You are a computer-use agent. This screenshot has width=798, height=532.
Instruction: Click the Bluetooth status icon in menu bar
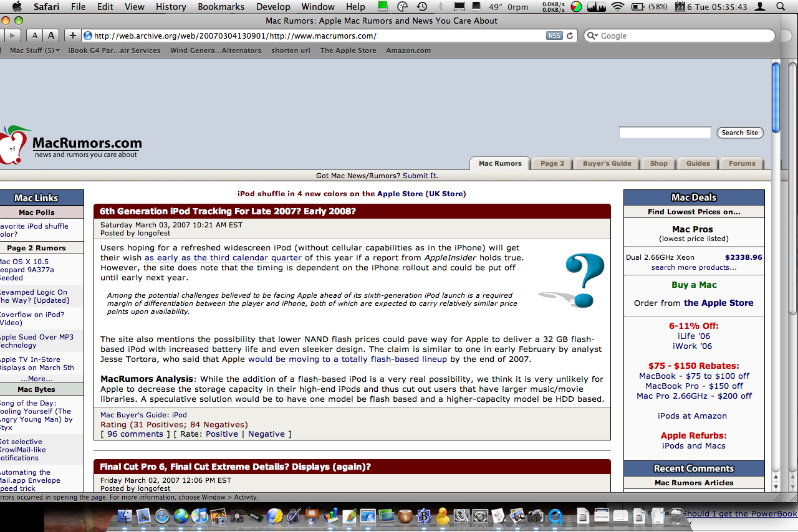point(440,7)
